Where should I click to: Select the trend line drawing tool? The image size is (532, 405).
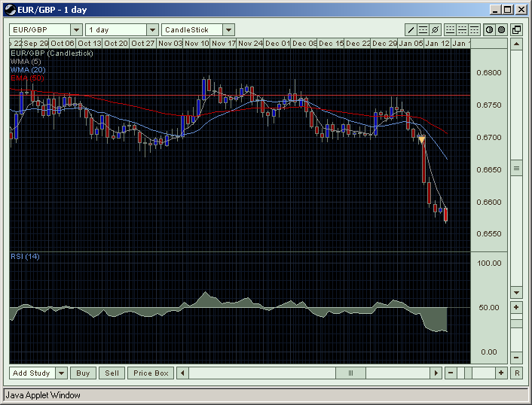point(411,30)
